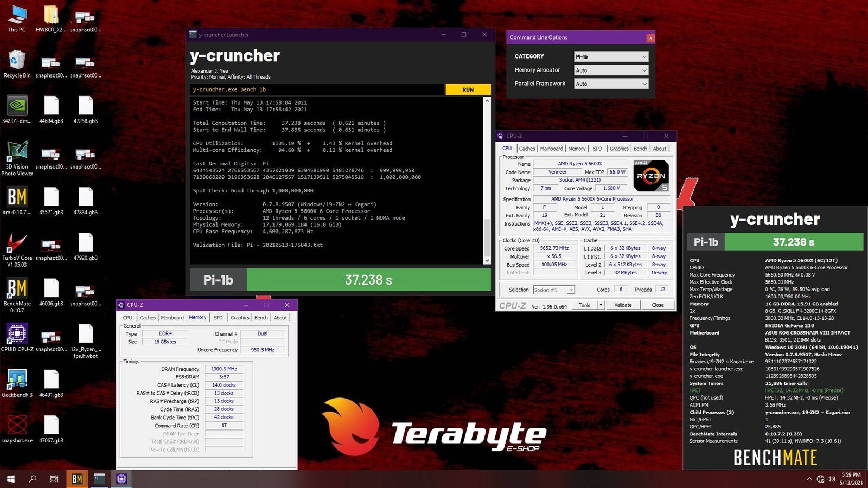
Task: Expand the Tools dropdown arrow in CPU-Z
Action: pos(601,305)
